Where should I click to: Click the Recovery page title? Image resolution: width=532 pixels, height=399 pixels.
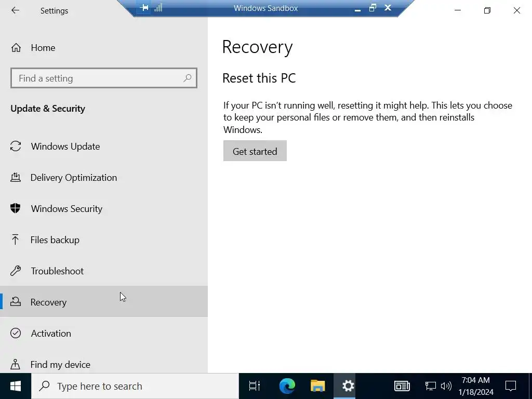[x=258, y=47]
